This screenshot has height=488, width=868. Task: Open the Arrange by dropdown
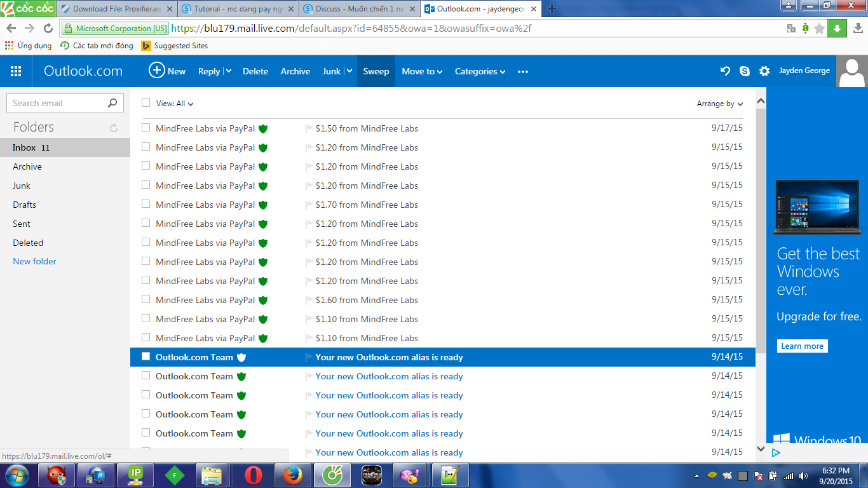click(720, 104)
